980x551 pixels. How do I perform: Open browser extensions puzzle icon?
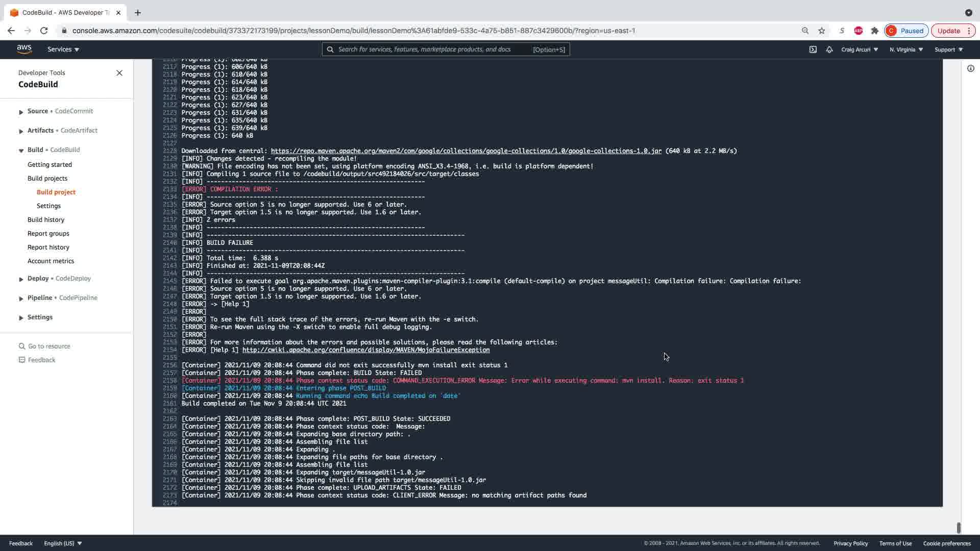click(874, 31)
